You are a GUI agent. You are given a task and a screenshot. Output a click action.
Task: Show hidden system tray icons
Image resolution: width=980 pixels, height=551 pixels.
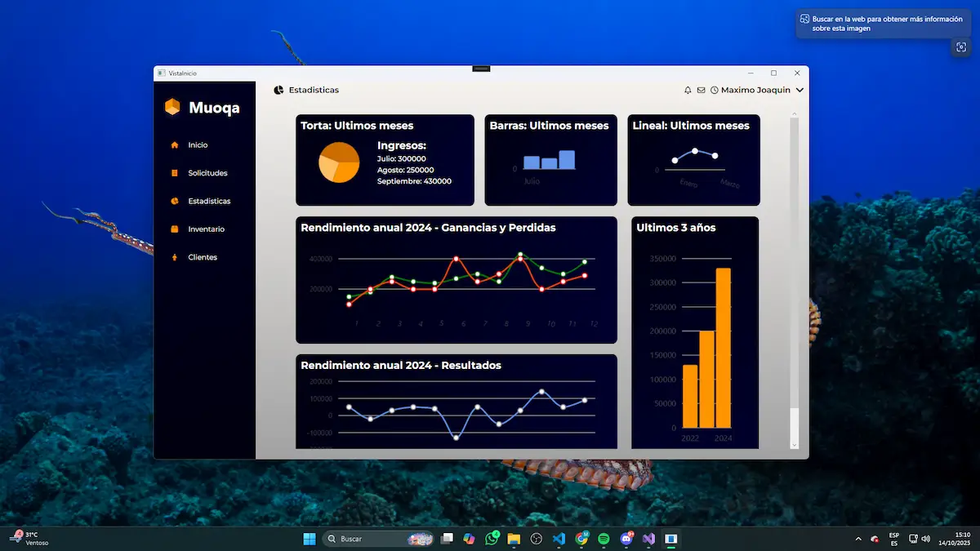857,539
